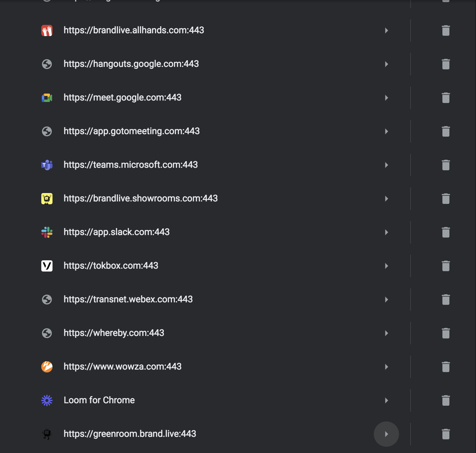Screen dimensions: 476x453
Task: Open transnet.webex.com details via arrow
Action: (x=386, y=300)
